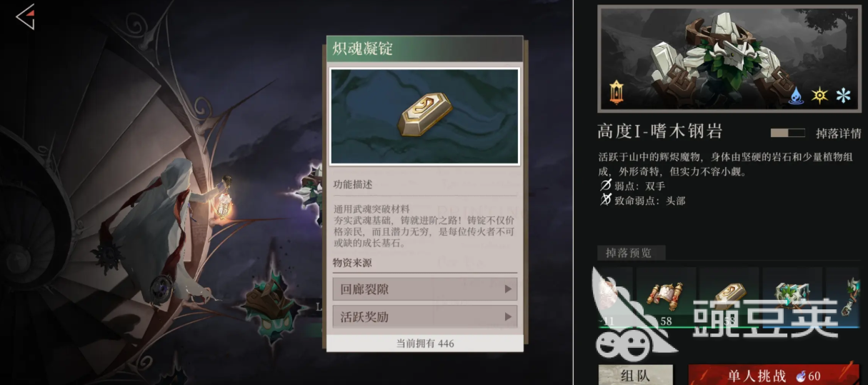
Task: Open the 掉落预览 tab
Action: point(631,252)
